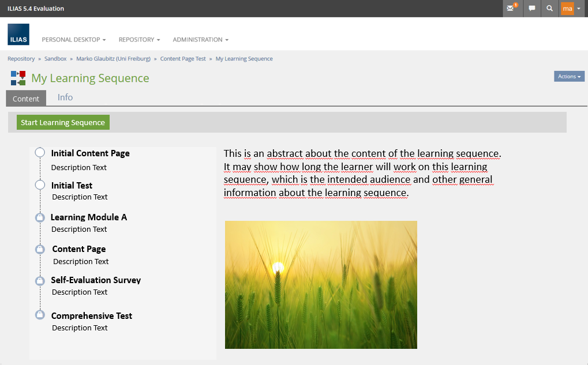
Task: Click the wheat field sunset image
Action: coord(321,285)
